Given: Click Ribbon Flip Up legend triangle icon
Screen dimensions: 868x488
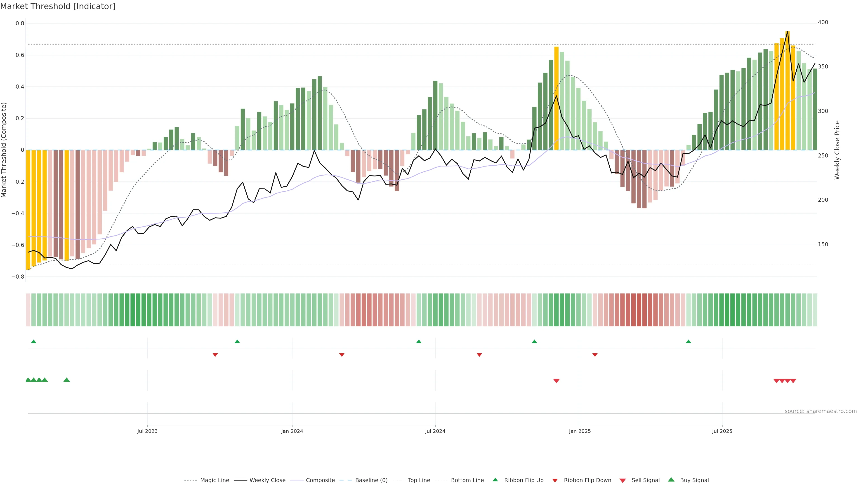Looking at the screenshot, I should [495, 480].
